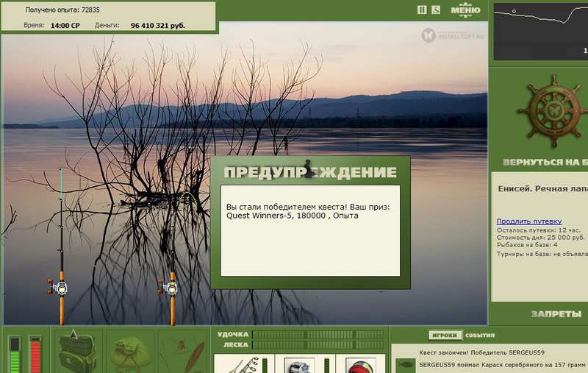Click 'Осталось путевки: 12 час.' text
Viewport: 588px width, 373px height.
click(x=537, y=230)
